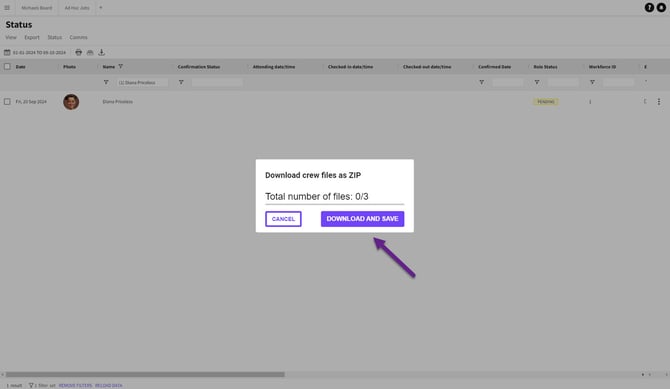The height and width of the screenshot is (389, 670).
Task: Open the hamburger menu icon
Action: 7,8
